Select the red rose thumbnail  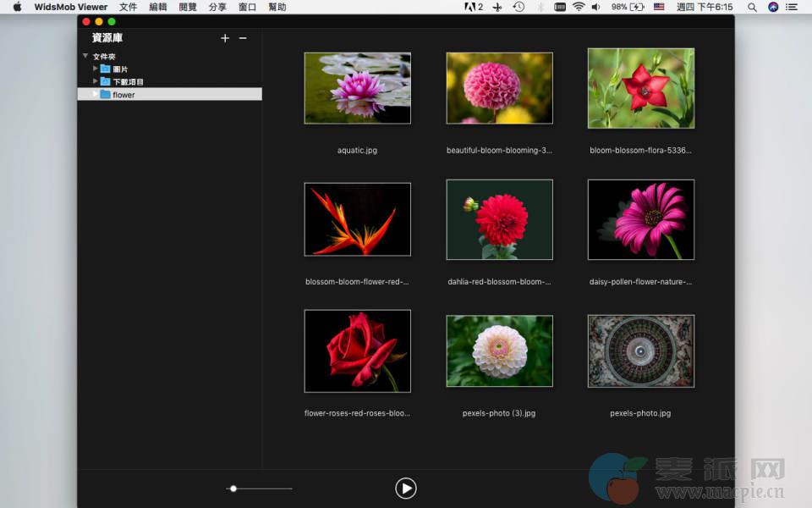click(x=357, y=351)
